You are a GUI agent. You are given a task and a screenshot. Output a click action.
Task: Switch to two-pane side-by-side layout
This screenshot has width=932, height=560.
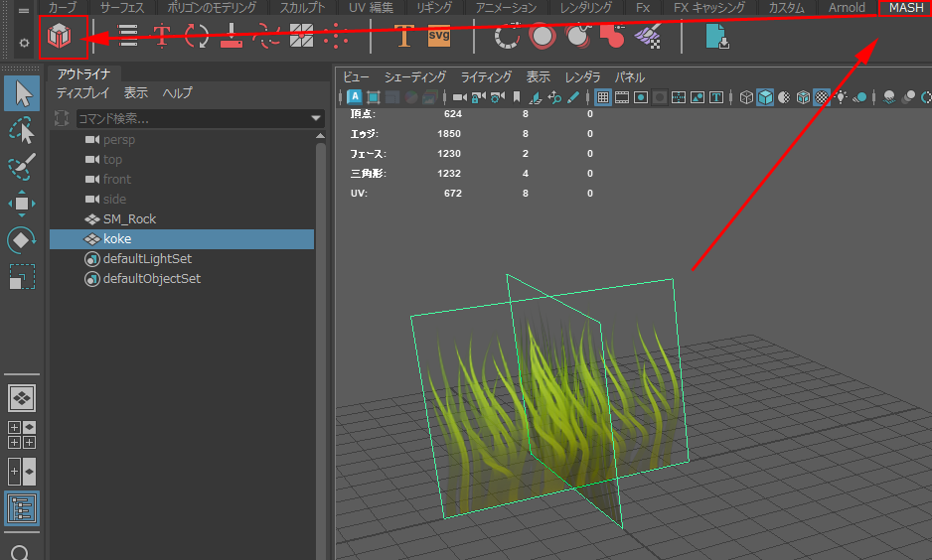pyautogui.click(x=22, y=472)
